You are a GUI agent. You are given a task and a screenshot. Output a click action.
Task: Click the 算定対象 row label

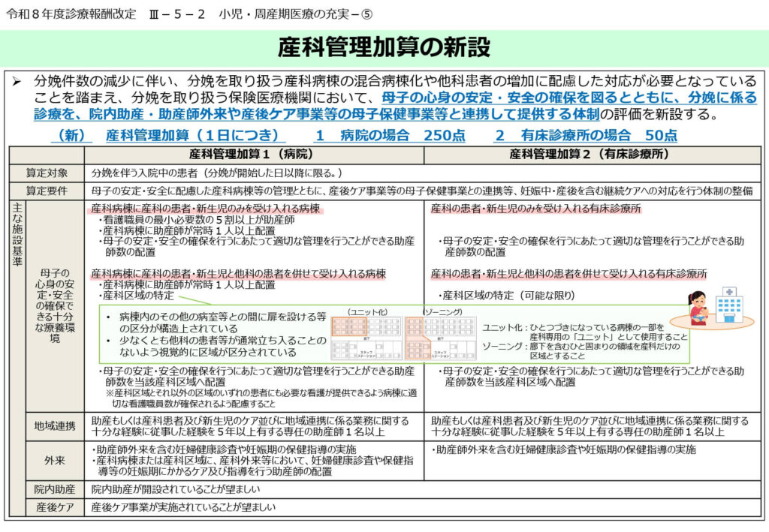click(47, 173)
